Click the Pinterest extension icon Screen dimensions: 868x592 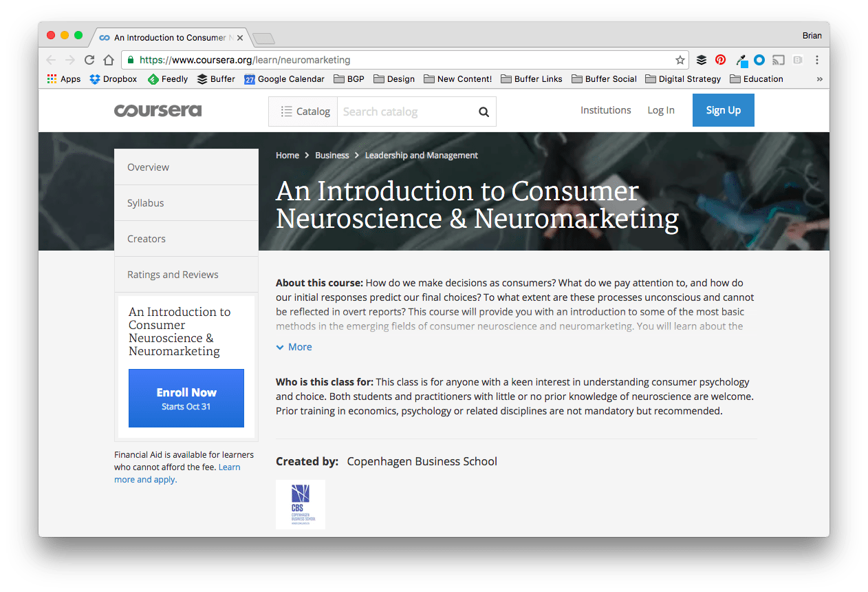coord(720,60)
